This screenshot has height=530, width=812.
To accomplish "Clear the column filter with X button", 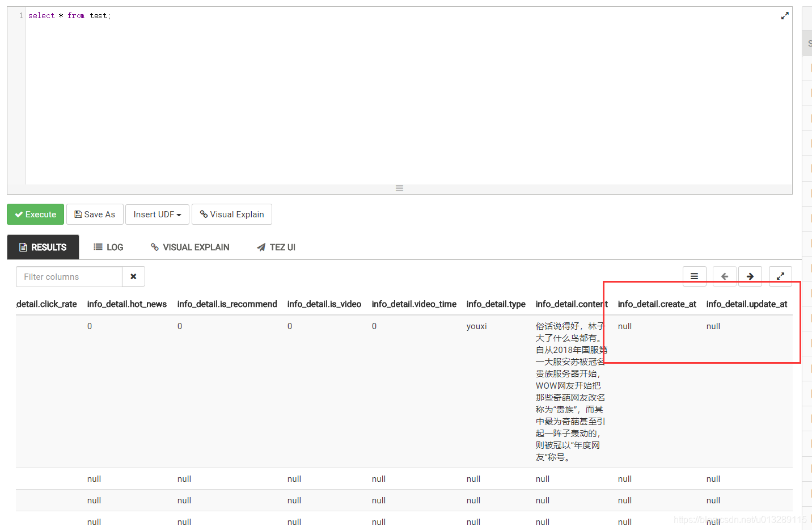I will 133,276.
